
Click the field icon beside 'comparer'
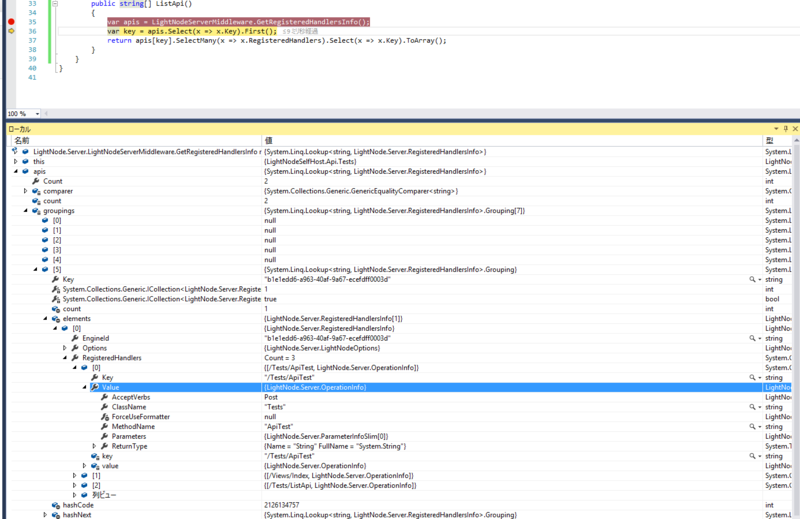tap(36, 191)
